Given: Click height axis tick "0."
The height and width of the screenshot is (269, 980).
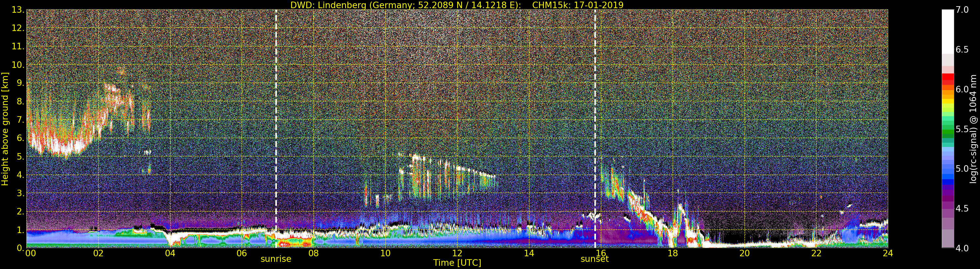Looking at the screenshot, I should coord(20,248).
